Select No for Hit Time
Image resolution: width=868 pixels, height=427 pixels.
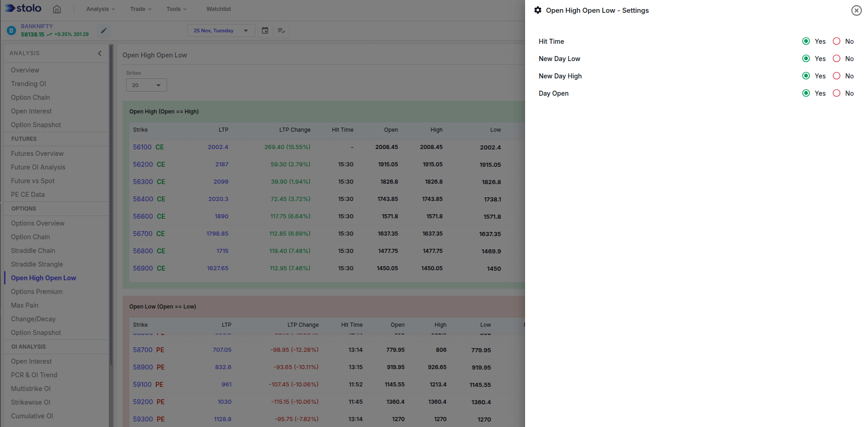(x=837, y=41)
